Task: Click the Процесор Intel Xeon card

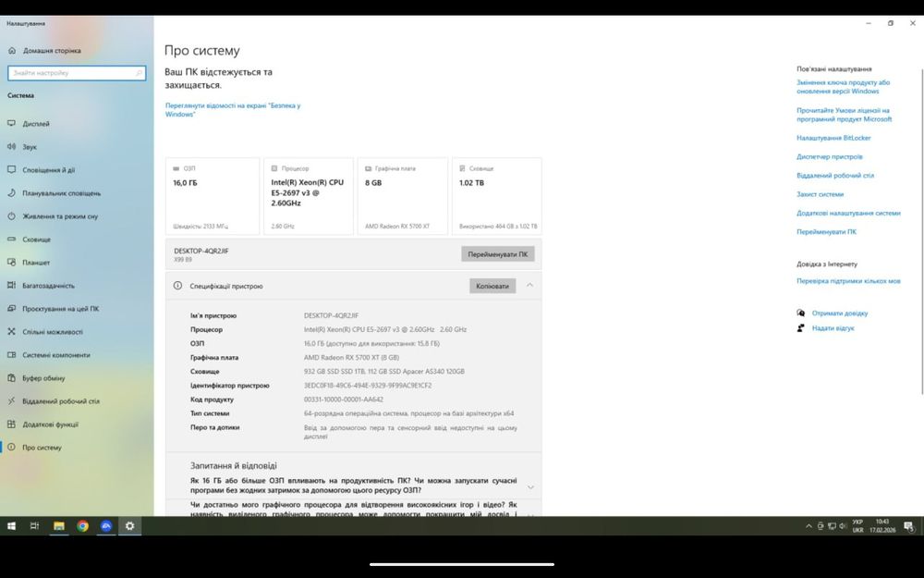Action: pyautogui.click(x=309, y=196)
